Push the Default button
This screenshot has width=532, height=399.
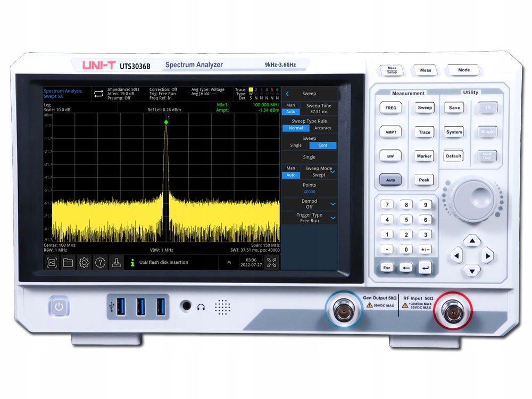point(453,156)
